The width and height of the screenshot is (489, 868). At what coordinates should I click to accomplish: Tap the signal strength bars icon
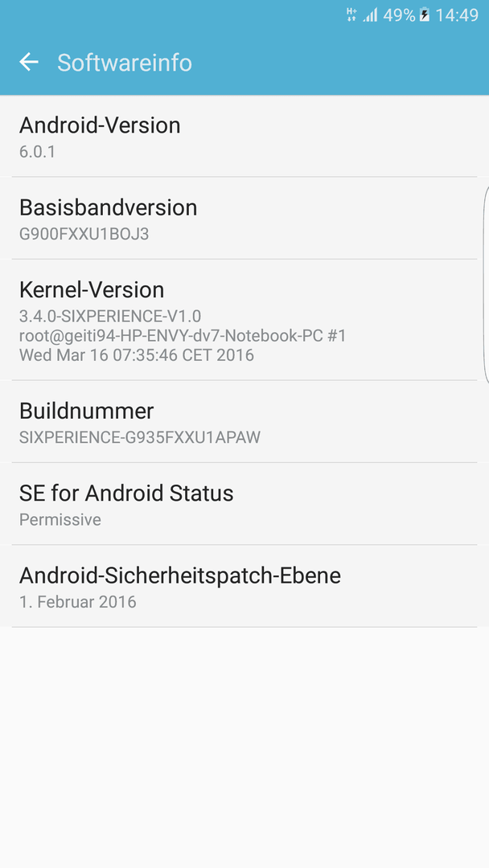tap(370, 15)
